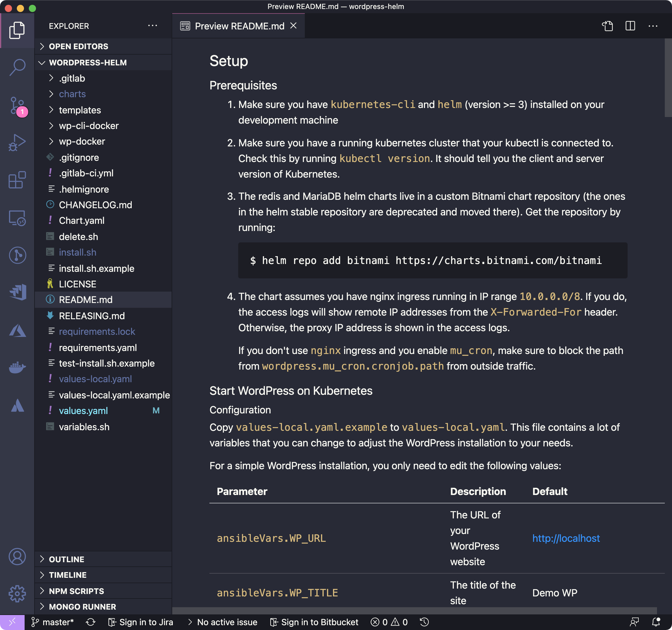Open Remote Explorer icon in activity bar

17,218
